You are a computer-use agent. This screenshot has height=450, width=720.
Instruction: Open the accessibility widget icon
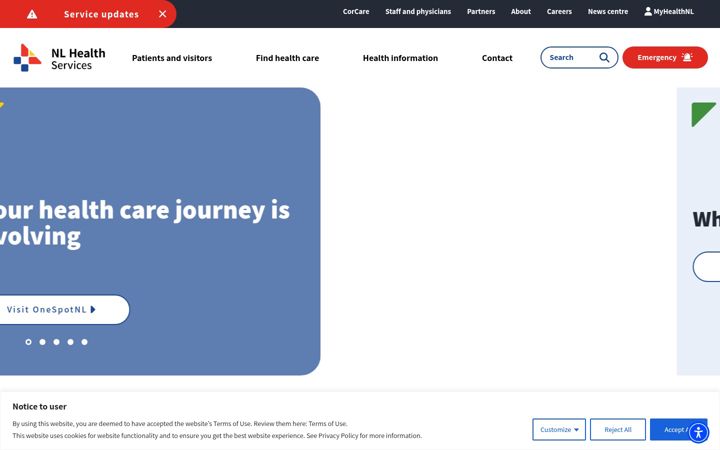(698, 432)
